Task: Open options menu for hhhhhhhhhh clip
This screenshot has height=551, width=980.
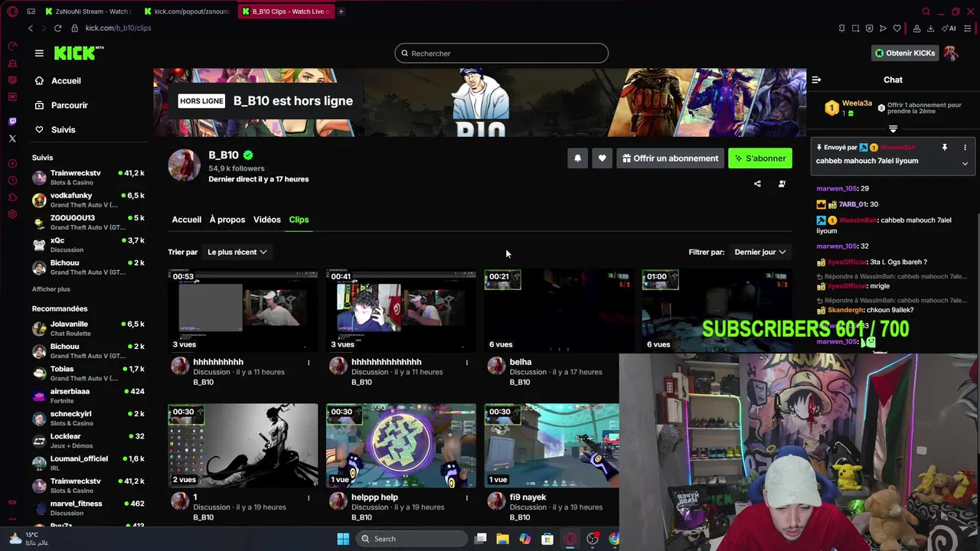Action: coord(309,362)
